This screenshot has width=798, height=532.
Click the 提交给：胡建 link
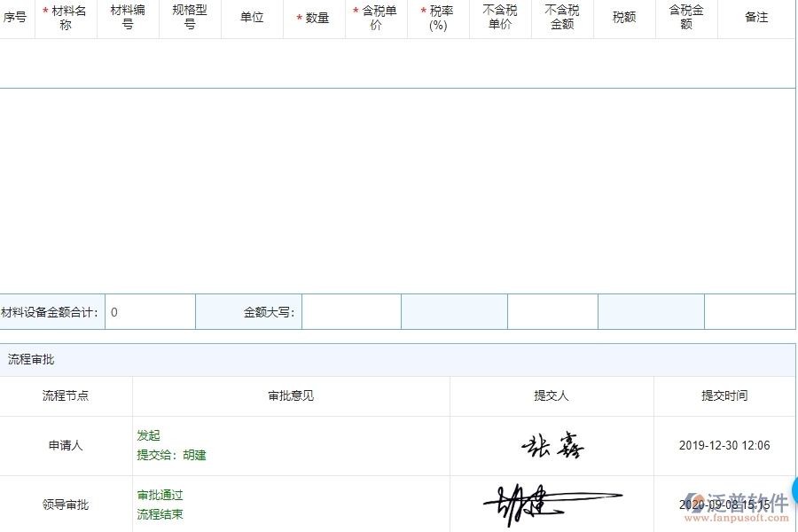(173, 456)
